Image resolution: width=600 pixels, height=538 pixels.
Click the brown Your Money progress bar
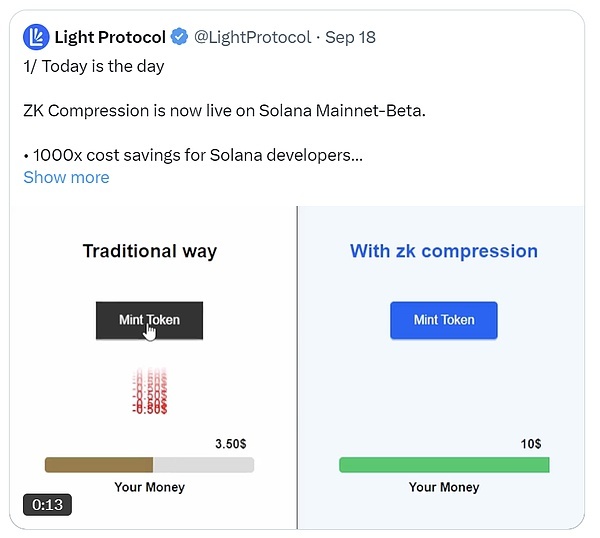(99, 465)
